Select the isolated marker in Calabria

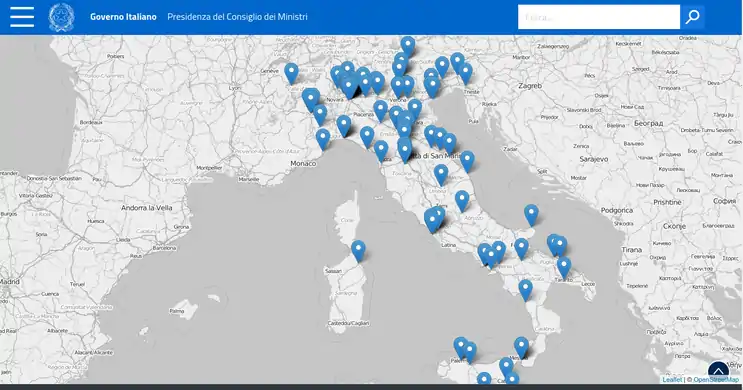526,290
